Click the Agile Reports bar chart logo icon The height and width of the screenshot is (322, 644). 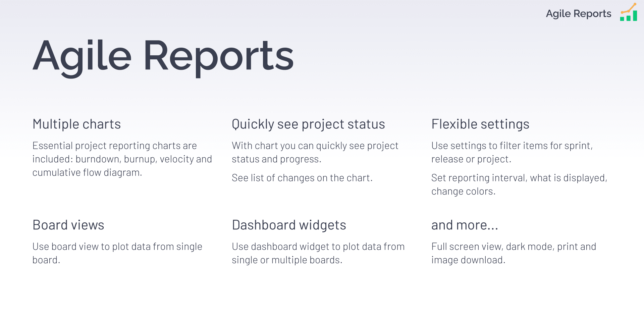point(629,12)
